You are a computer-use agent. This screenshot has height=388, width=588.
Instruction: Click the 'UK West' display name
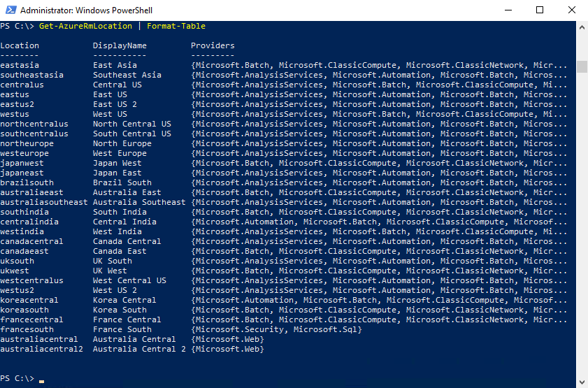click(x=110, y=271)
